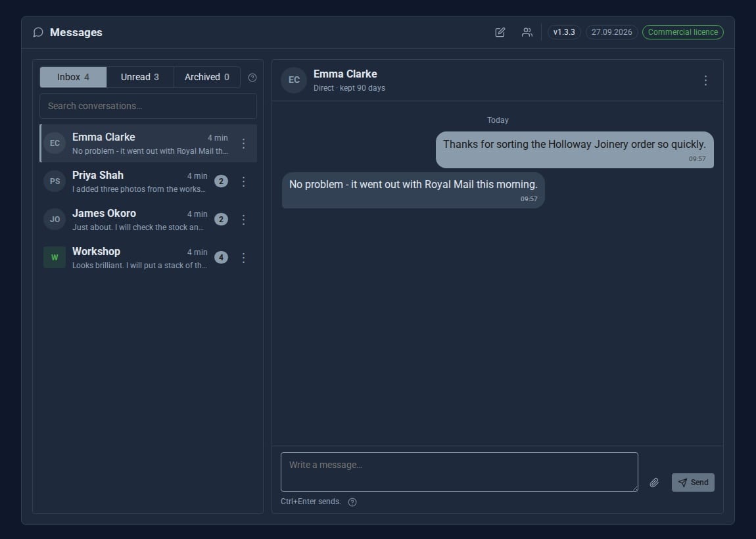This screenshot has height=539, width=756.
Task: Click the green W Workshop avatar
Action: point(55,258)
